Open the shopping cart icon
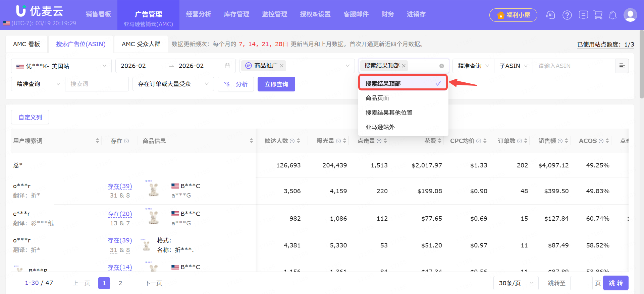 598,15
